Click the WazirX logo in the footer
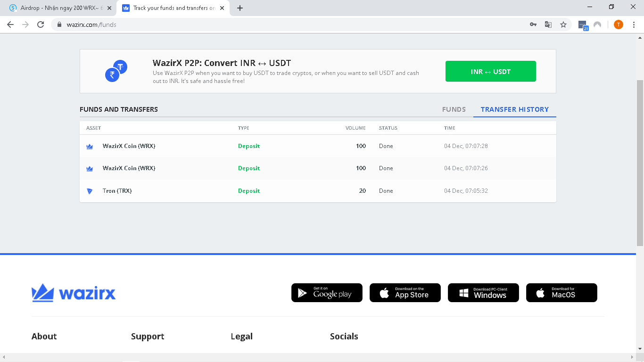Screen dimensions: 644x362 pos(74,293)
